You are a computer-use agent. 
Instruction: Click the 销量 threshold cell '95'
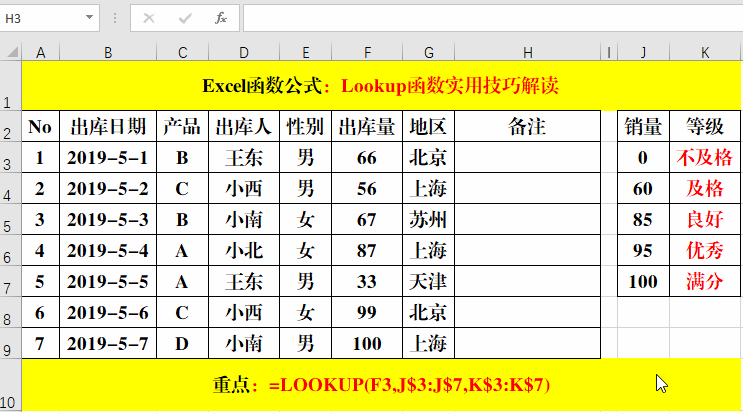point(643,250)
